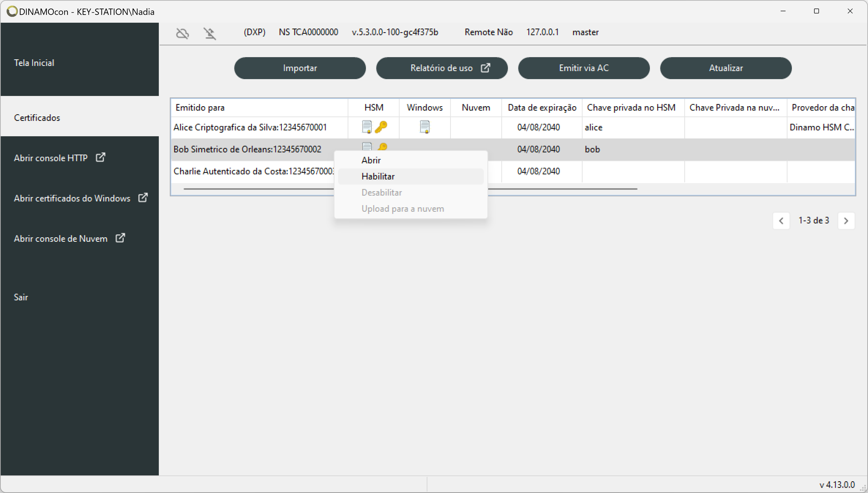Click the alice private key cell
The height and width of the screenshot is (493, 868).
633,127
